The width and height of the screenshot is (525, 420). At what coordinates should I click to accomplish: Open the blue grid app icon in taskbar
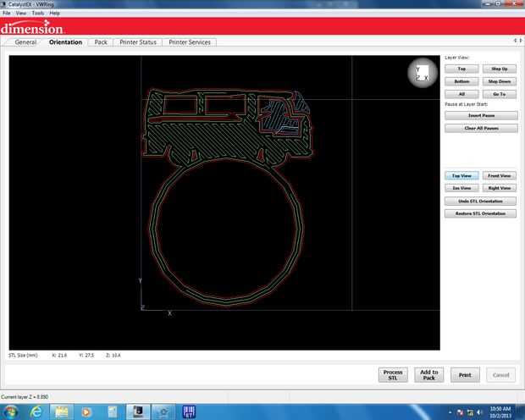point(189,412)
